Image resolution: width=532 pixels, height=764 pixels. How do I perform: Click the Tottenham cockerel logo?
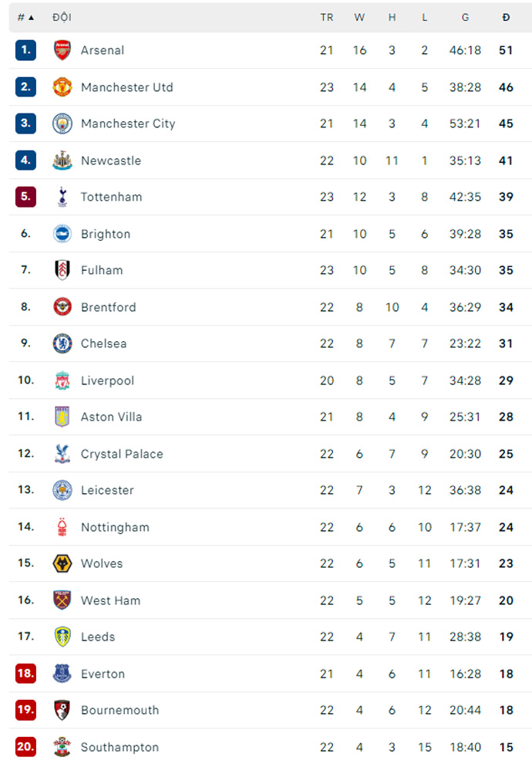[62, 197]
